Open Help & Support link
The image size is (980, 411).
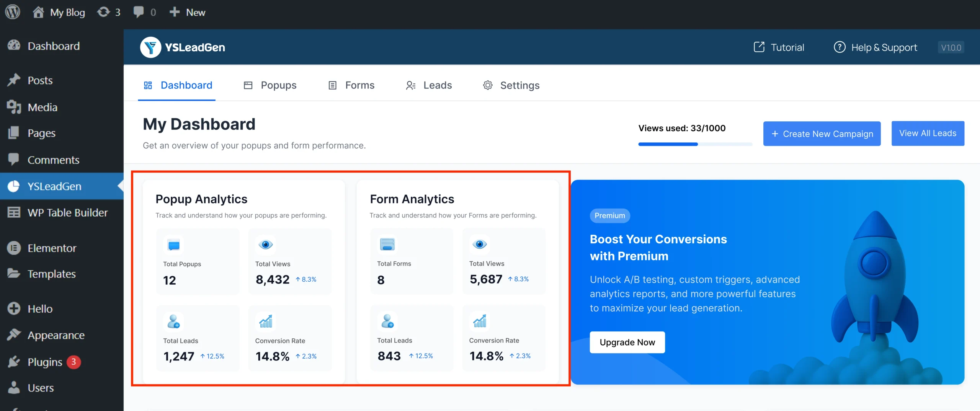[x=875, y=47]
